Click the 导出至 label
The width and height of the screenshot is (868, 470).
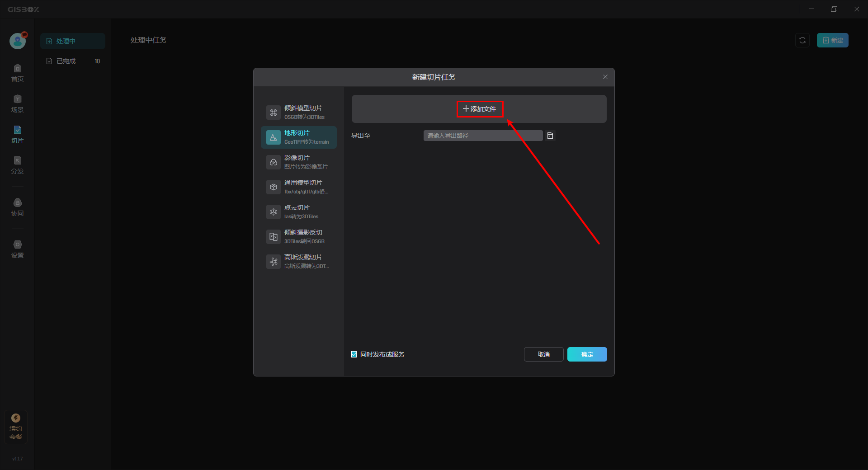pyautogui.click(x=361, y=136)
